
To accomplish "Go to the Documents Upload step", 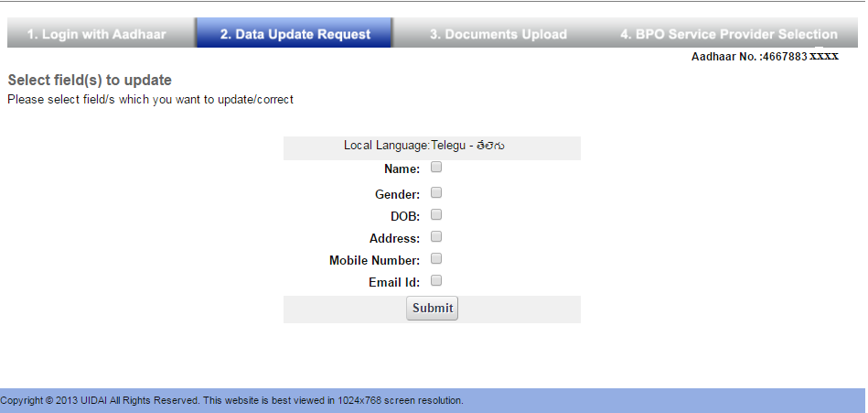I will [498, 35].
